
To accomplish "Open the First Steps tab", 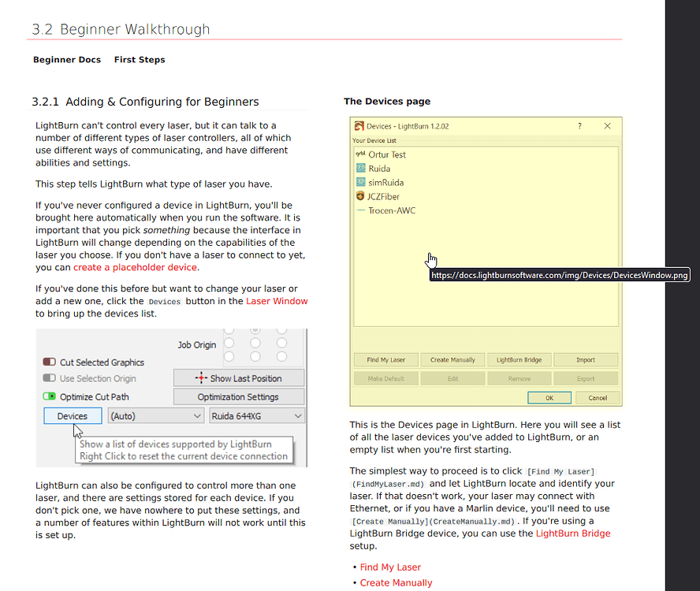I will (140, 59).
